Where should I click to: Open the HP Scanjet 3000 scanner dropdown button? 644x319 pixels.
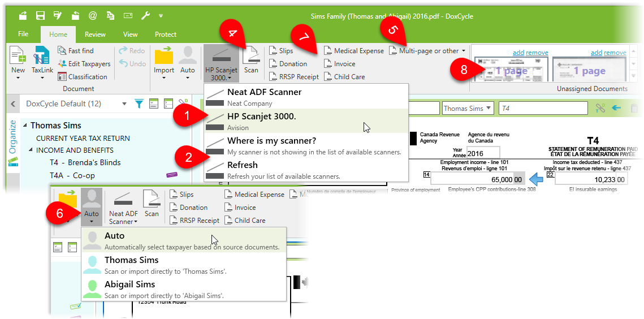coord(222,64)
